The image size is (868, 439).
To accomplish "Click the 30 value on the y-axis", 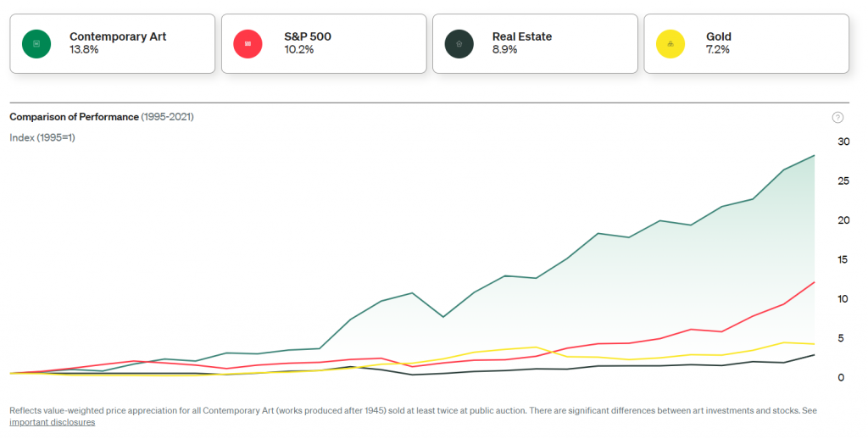I will [x=843, y=142].
